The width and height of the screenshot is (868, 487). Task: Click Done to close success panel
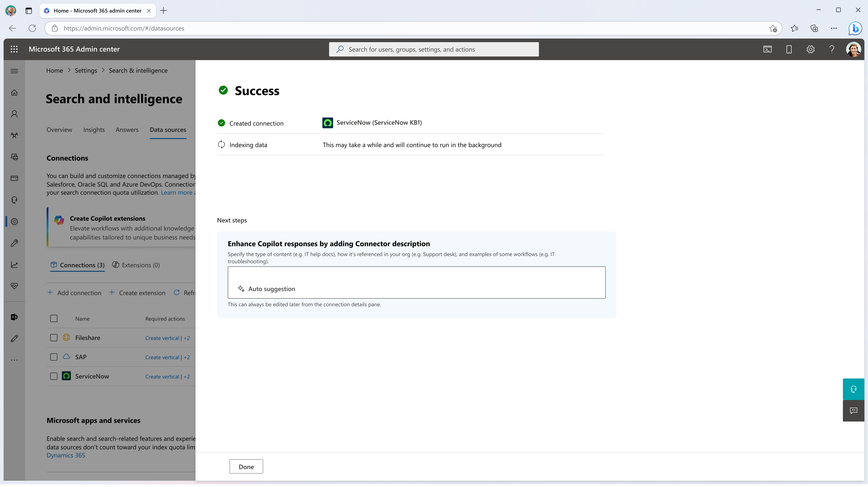pyautogui.click(x=246, y=466)
